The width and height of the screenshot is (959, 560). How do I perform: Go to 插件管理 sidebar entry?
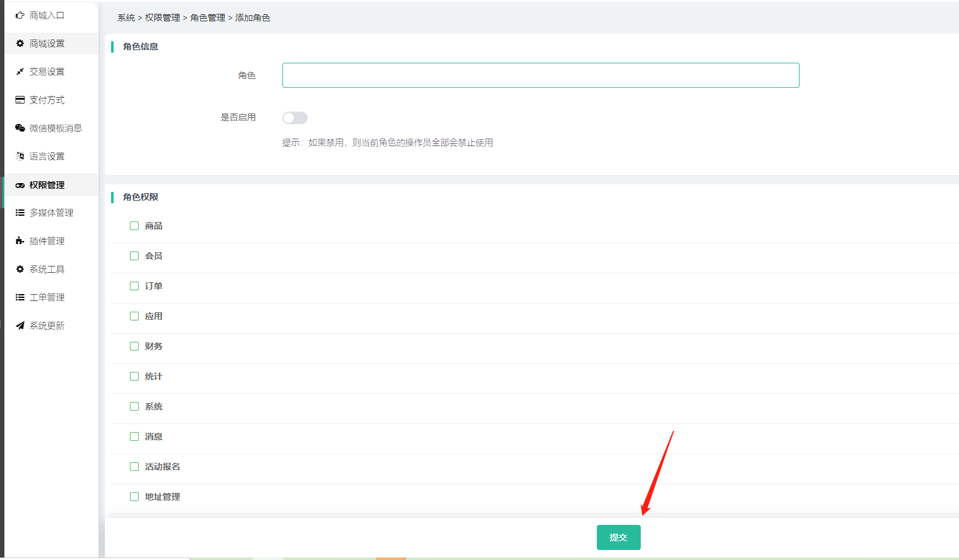(51, 241)
